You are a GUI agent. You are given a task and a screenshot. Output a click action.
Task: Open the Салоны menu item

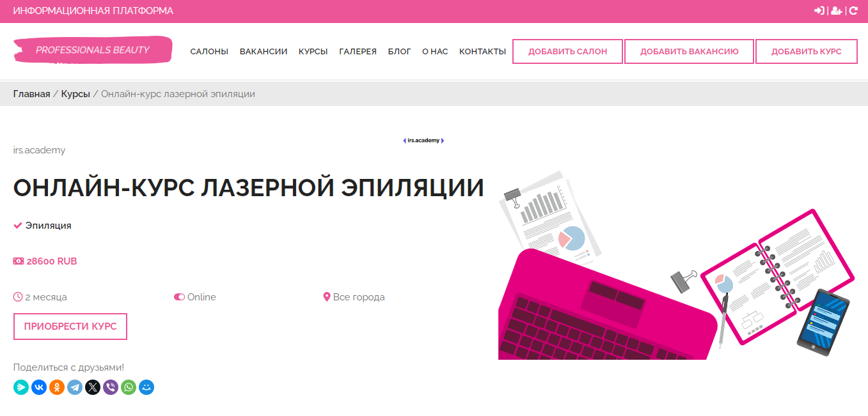point(209,51)
